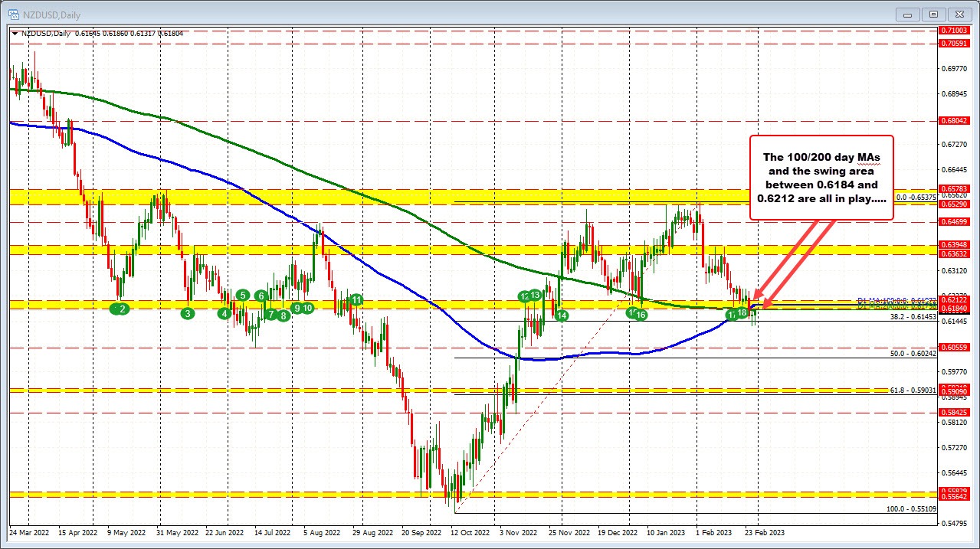Click the 12 Oct 2022 date label
Screen dimensions: 980x549
point(470,531)
